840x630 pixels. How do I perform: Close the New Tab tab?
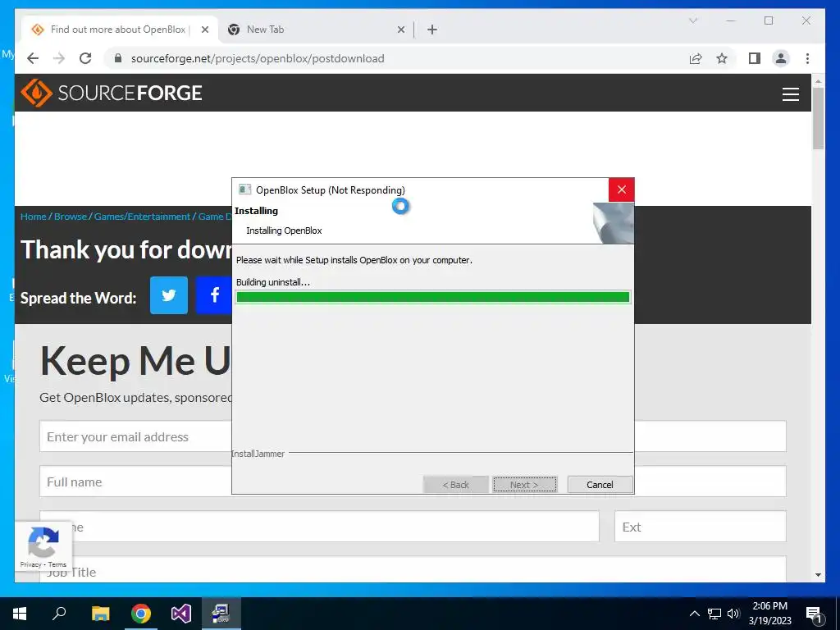pyautogui.click(x=400, y=30)
